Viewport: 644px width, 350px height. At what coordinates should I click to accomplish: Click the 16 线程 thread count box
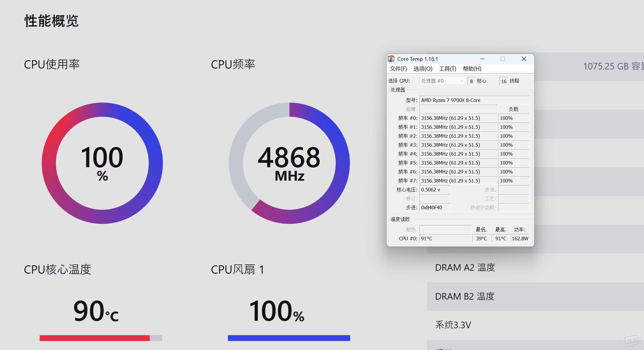click(503, 81)
